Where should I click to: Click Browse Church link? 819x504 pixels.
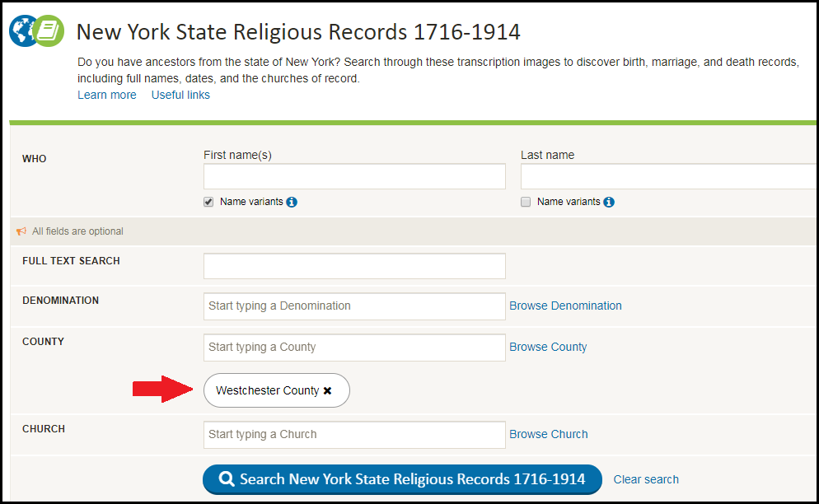tap(549, 434)
